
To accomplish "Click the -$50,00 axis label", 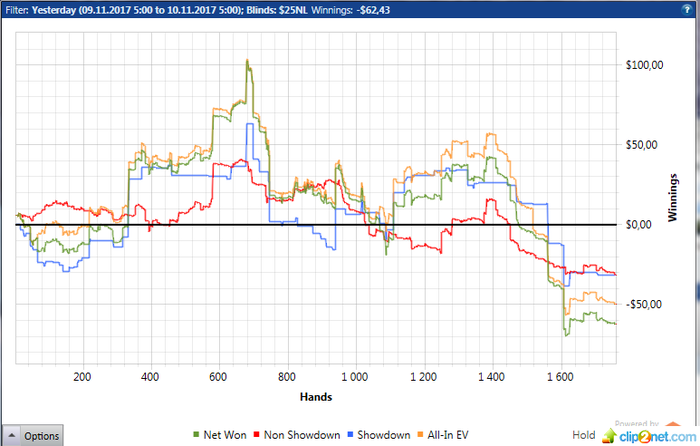I will (x=643, y=304).
